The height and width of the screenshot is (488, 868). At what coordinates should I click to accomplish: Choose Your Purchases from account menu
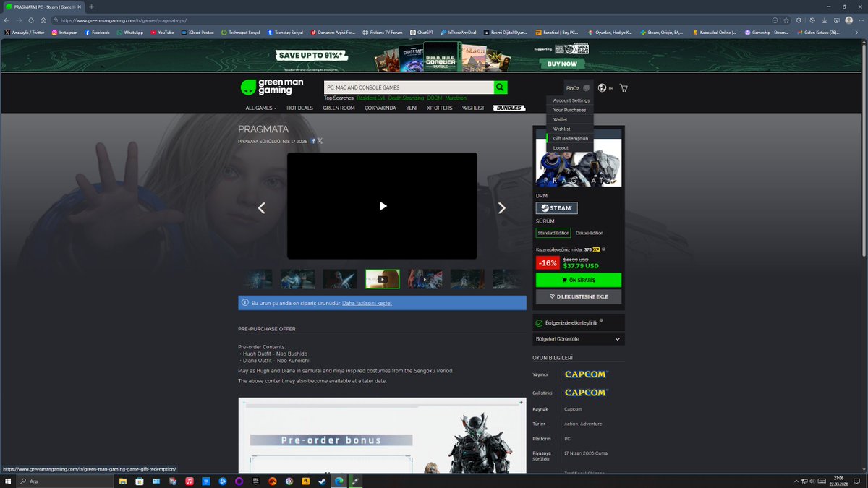[x=570, y=110]
